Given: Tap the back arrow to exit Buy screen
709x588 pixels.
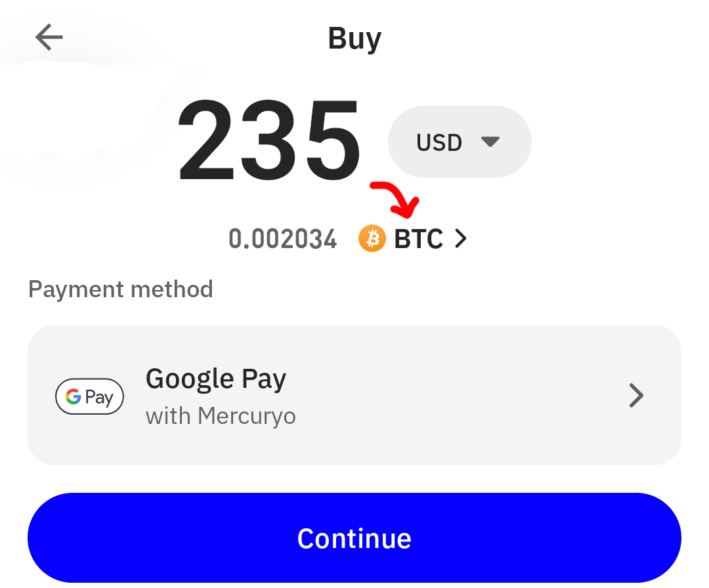Looking at the screenshot, I should point(49,37).
